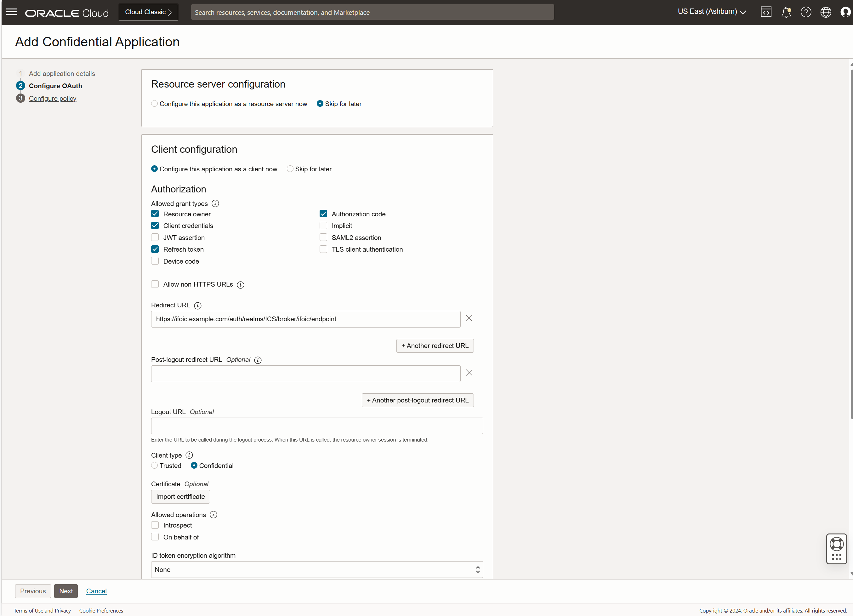Select Configure as a resource server now
This screenshot has height=616, width=853.
[x=154, y=103]
